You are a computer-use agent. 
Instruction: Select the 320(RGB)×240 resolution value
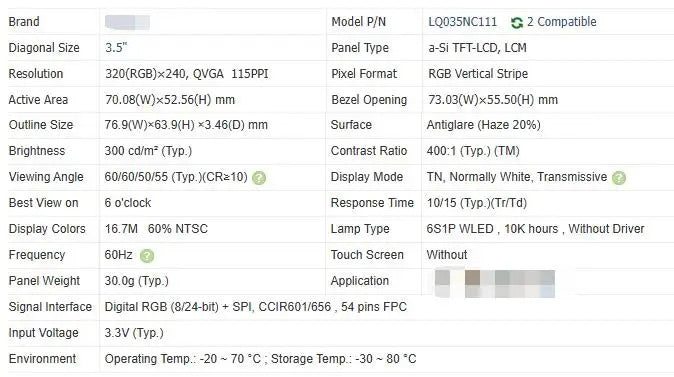pos(187,74)
